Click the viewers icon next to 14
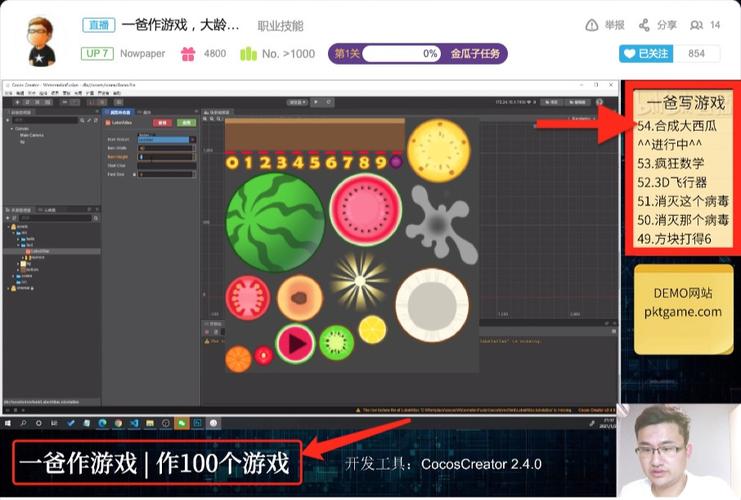The image size is (741, 500). click(x=696, y=25)
